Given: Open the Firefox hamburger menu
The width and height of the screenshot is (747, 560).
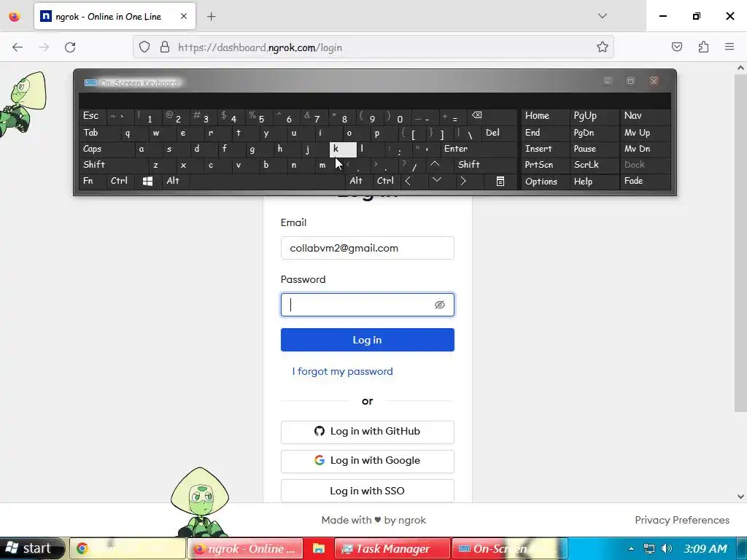Looking at the screenshot, I should click(x=729, y=47).
